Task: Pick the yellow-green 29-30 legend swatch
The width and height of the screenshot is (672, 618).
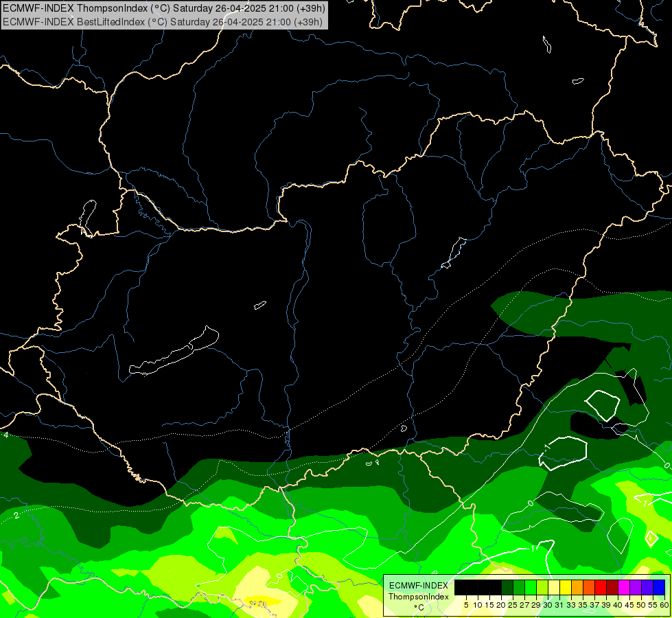Action: [542, 587]
